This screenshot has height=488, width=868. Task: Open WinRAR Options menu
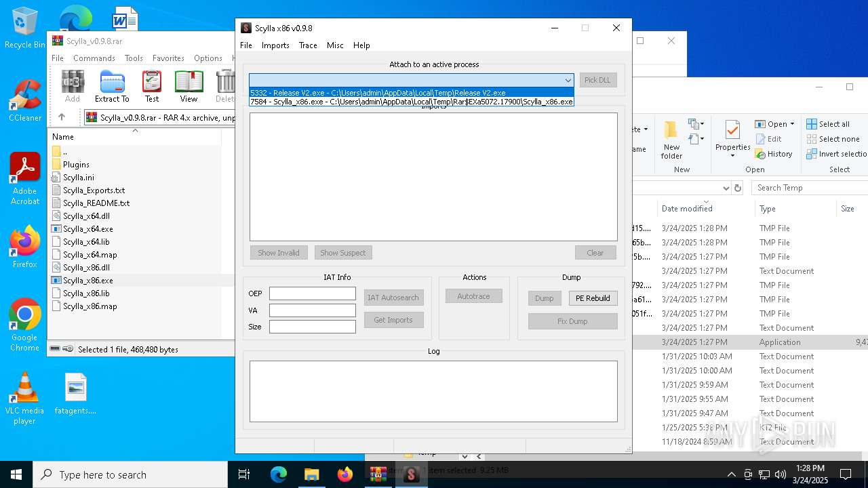pos(208,58)
